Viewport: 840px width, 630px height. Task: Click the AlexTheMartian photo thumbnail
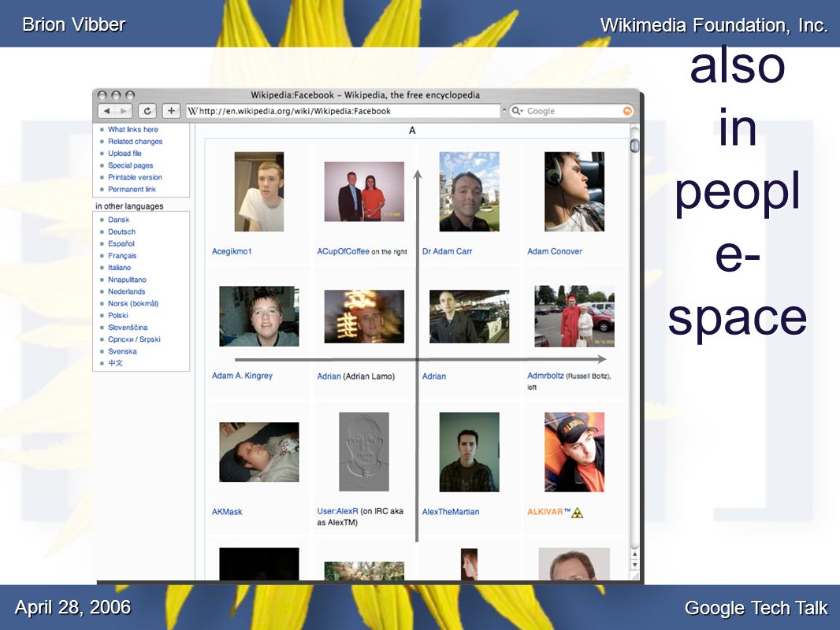(470, 452)
